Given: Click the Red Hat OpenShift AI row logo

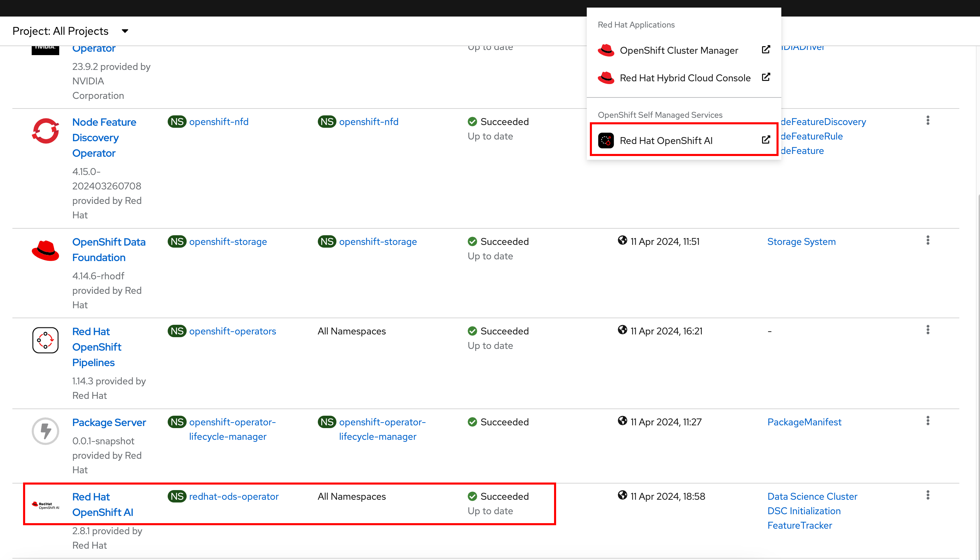Looking at the screenshot, I should point(45,505).
